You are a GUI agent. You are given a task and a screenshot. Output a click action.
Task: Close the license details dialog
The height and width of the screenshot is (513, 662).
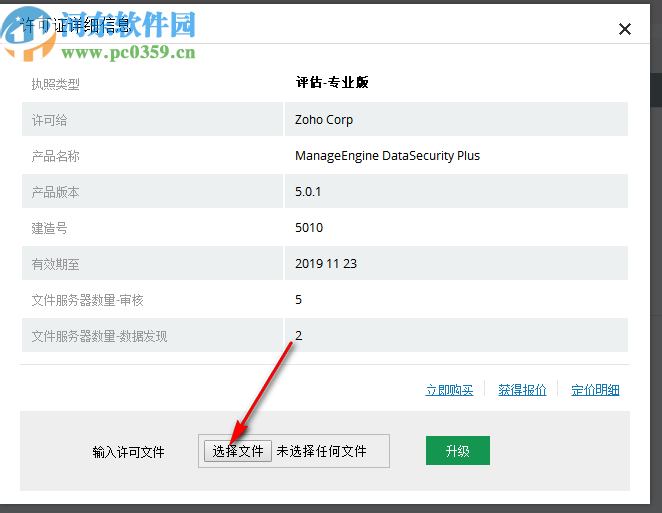click(x=624, y=29)
